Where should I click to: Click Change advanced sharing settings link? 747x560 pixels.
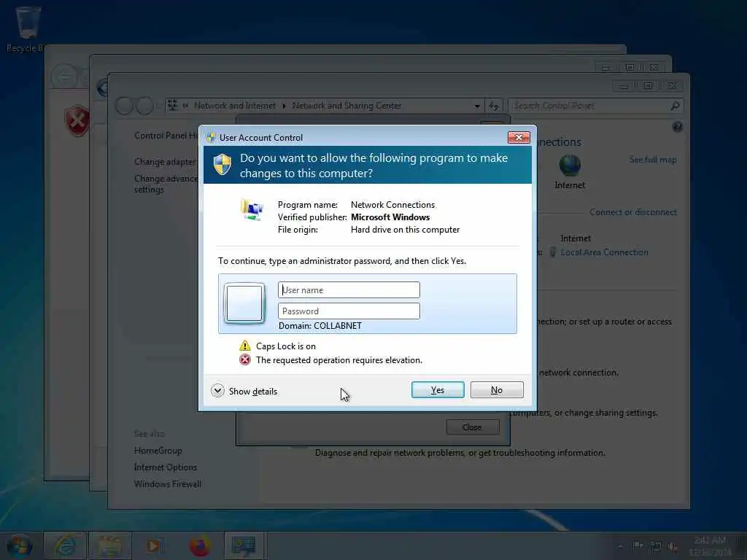[166, 184]
